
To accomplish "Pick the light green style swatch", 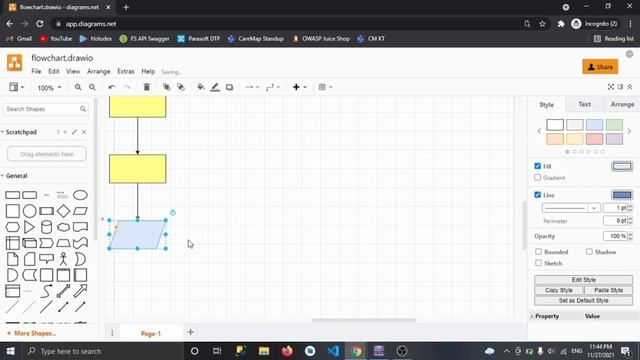I will pos(614,124).
